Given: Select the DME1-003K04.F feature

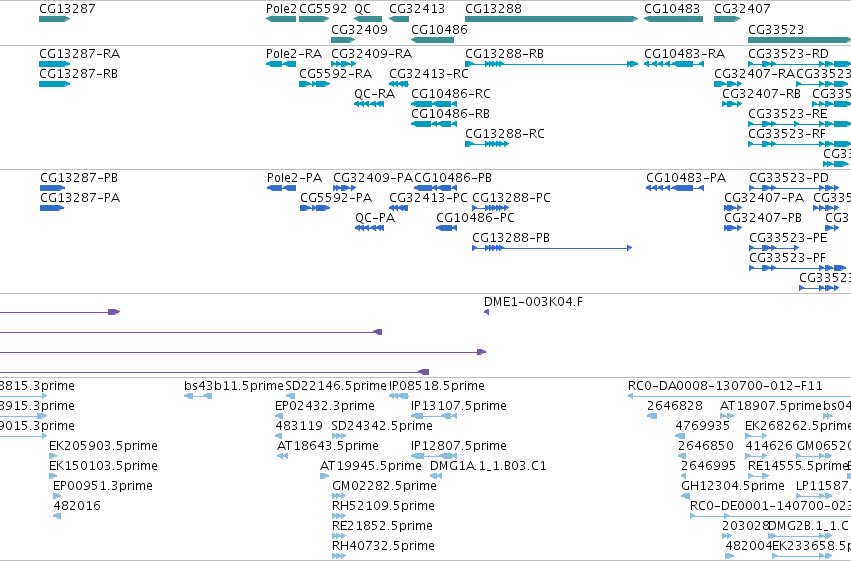Looking at the screenshot, I should pyautogui.click(x=534, y=302).
